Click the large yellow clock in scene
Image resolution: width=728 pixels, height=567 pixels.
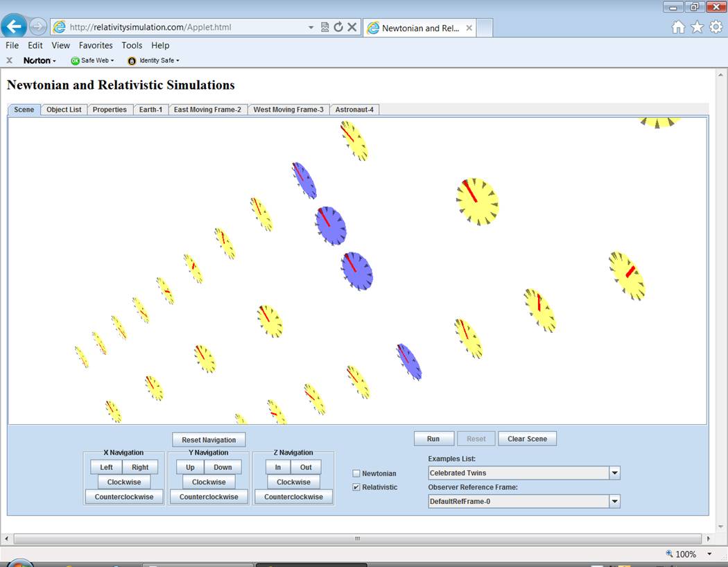477,202
